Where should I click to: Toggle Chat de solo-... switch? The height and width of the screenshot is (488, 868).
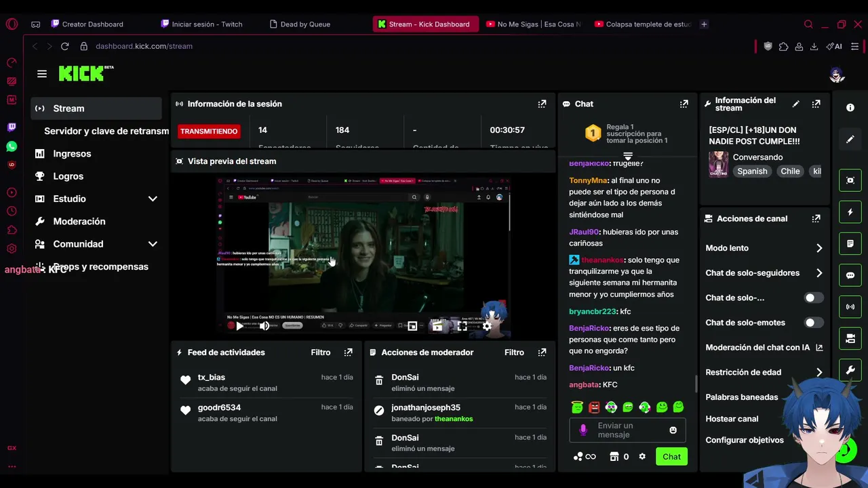813,298
